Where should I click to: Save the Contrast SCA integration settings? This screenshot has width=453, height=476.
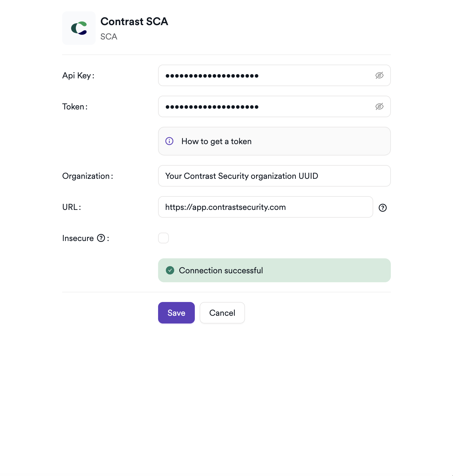176,313
